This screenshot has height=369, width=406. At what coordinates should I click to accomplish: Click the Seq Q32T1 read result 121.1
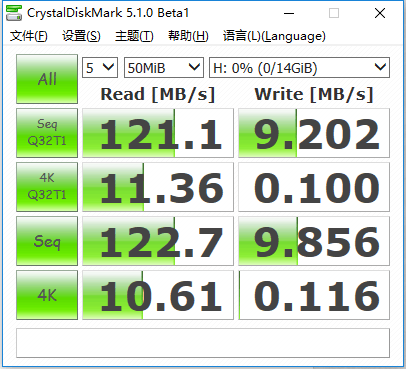[x=158, y=133]
